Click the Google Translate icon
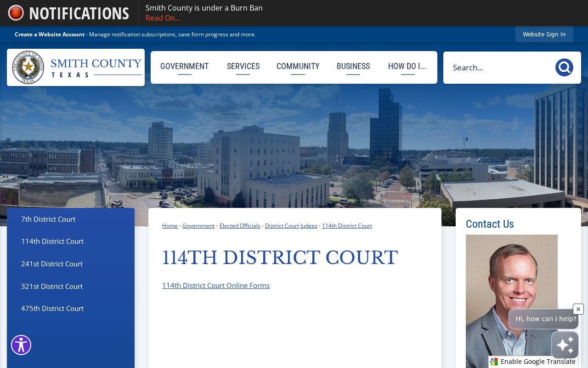 [x=494, y=362]
